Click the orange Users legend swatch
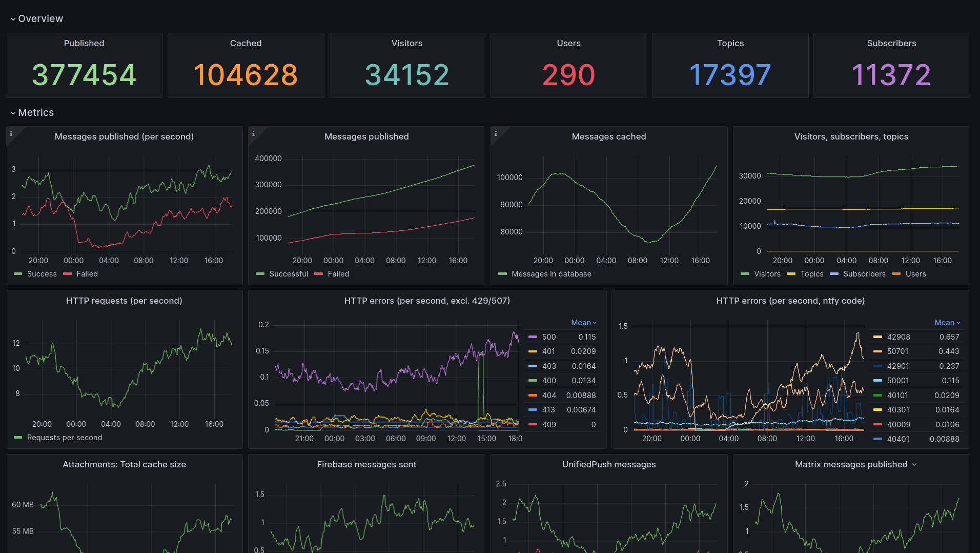Screen dimensions: 980x553 (x=896, y=274)
